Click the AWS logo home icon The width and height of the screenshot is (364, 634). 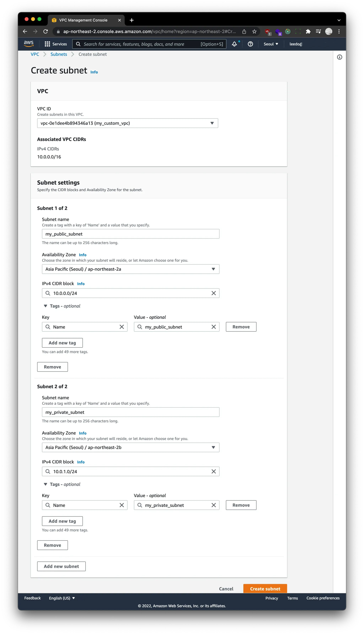pos(29,44)
